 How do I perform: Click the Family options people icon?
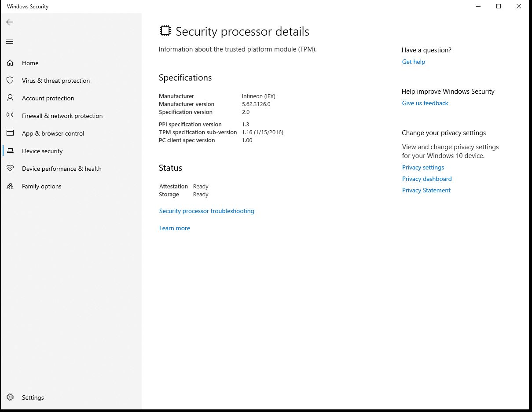pos(10,186)
